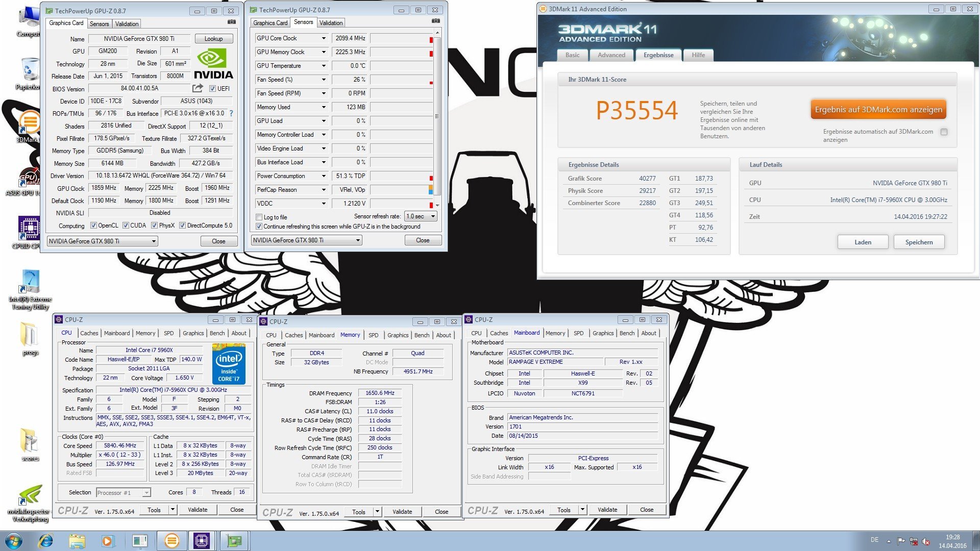Image resolution: width=980 pixels, height=551 pixels.
Task: Toggle the UEFI checkbox in GPU-Z
Action: coord(212,89)
